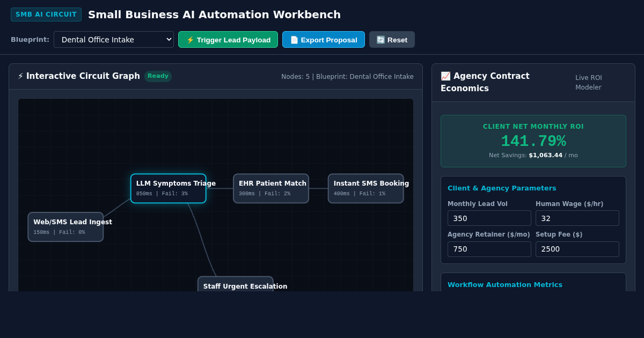Click the Export Proposal button
The image size is (644, 338).
pyautogui.click(x=324, y=40)
